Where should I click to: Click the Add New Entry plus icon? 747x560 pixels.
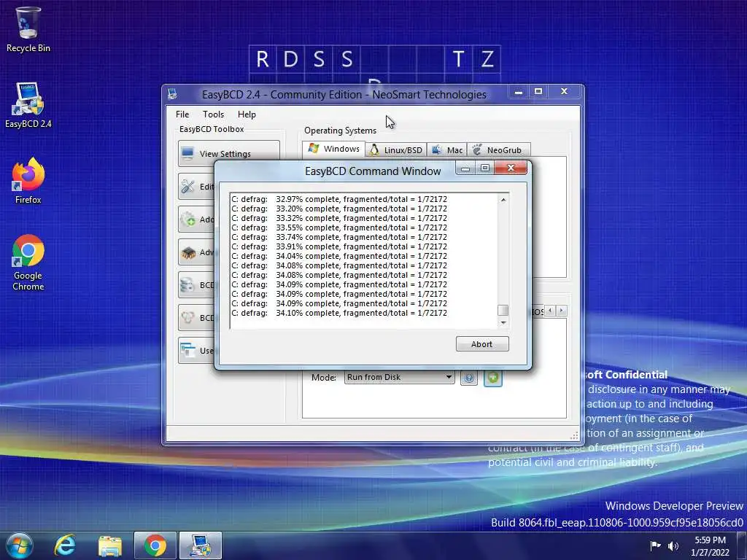(x=188, y=219)
